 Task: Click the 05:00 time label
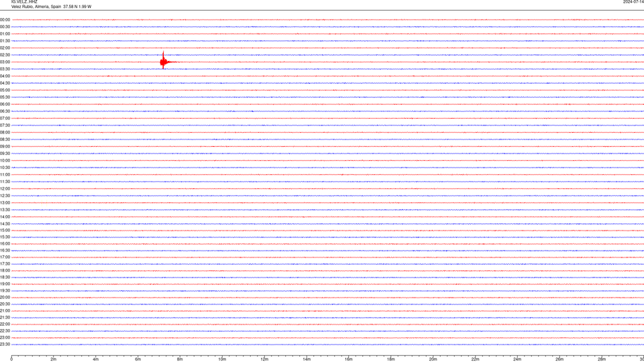click(5, 90)
